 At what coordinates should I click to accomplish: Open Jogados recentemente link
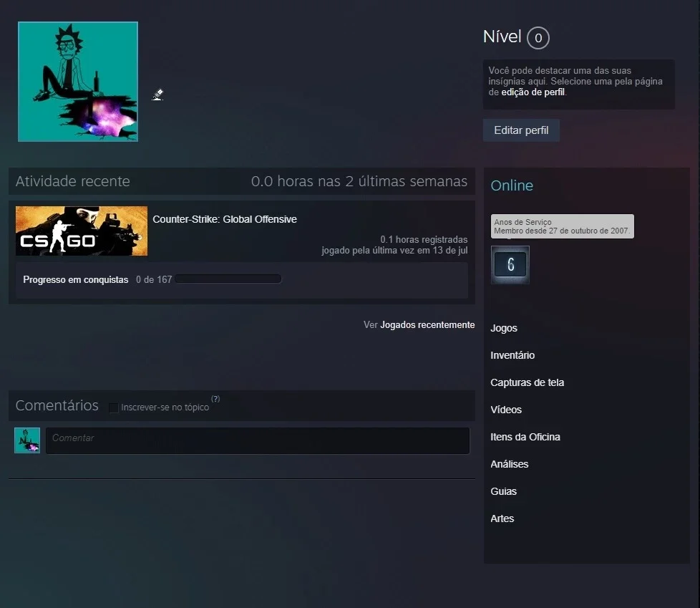click(427, 325)
